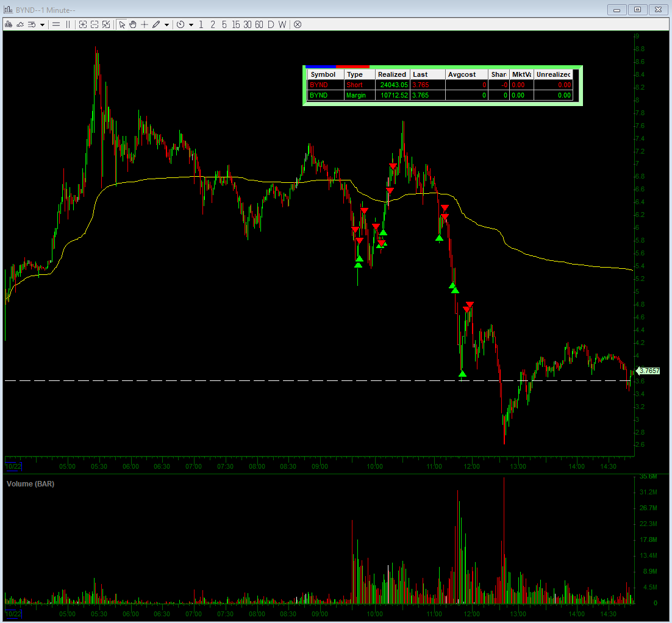The height and width of the screenshot is (623, 672).
Task: Switch chart to Daily interval
Action: [270, 24]
